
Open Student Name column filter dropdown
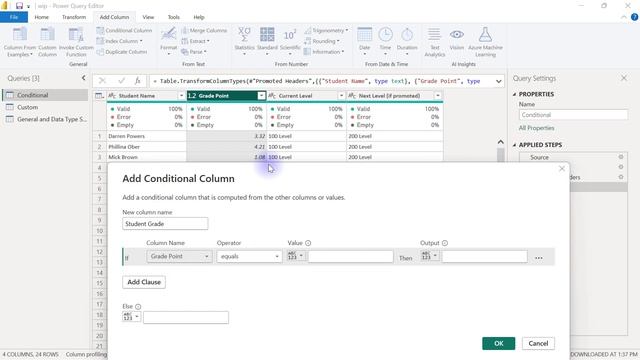181,96
